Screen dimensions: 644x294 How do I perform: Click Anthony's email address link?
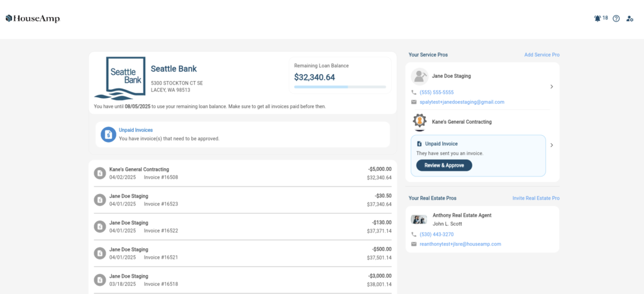tap(460, 244)
